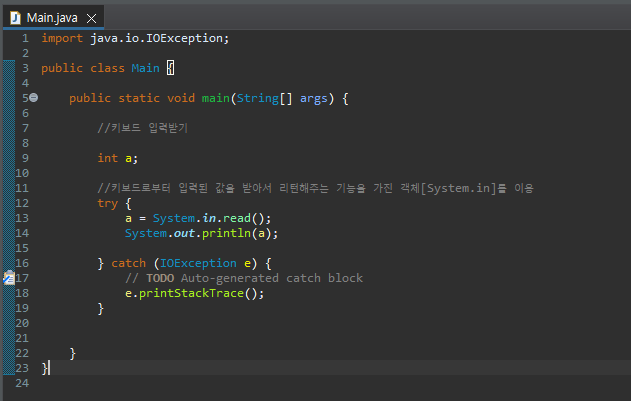
Task: Click closing brace on line 22
Action: 72,353
